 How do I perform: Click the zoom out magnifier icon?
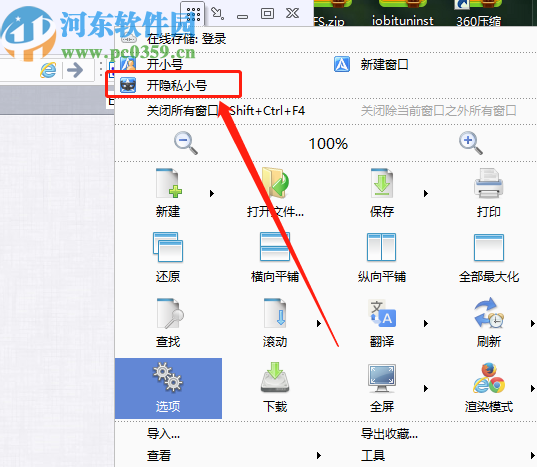click(186, 143)
